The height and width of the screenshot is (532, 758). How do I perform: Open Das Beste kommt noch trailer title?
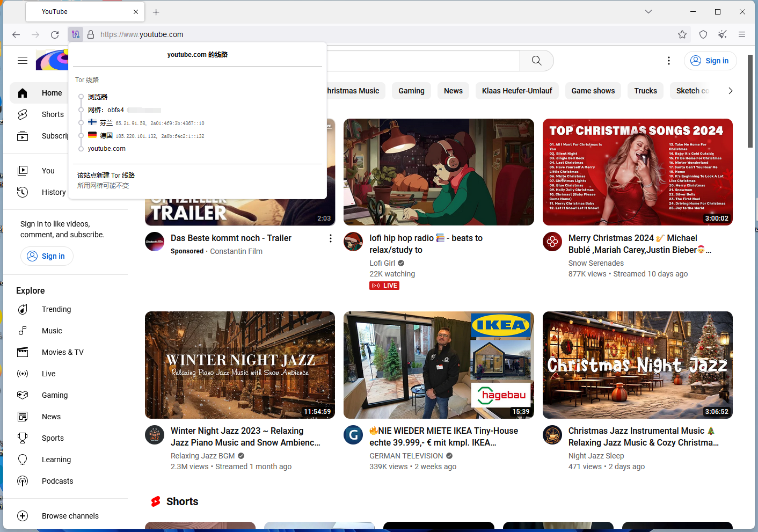click(x=231, y=238)
